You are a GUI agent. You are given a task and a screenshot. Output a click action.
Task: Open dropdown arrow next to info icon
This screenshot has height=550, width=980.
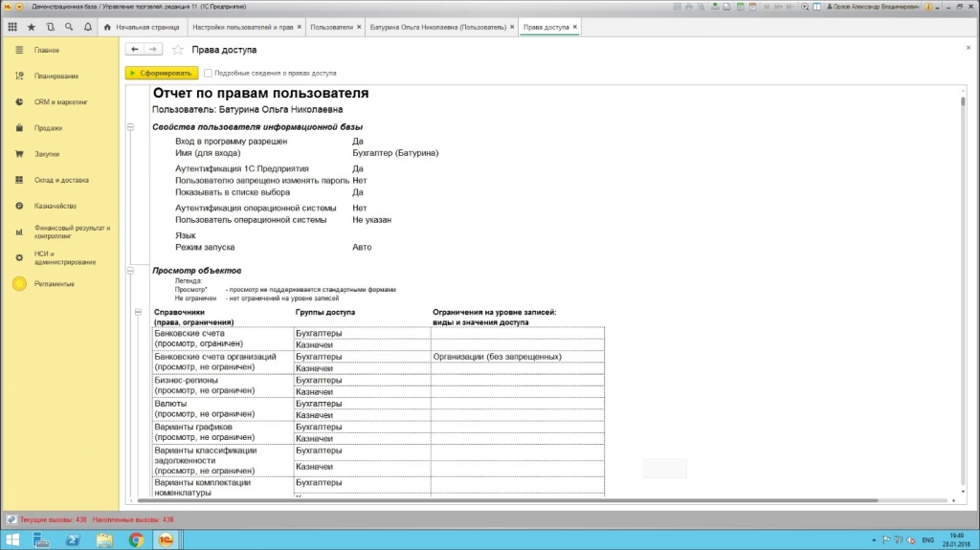(x=938, y=7)
